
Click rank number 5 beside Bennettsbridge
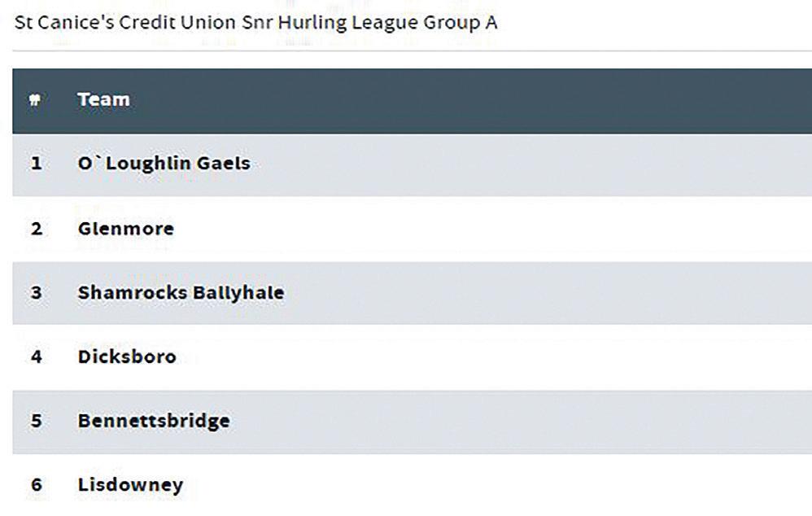(37, 421)
